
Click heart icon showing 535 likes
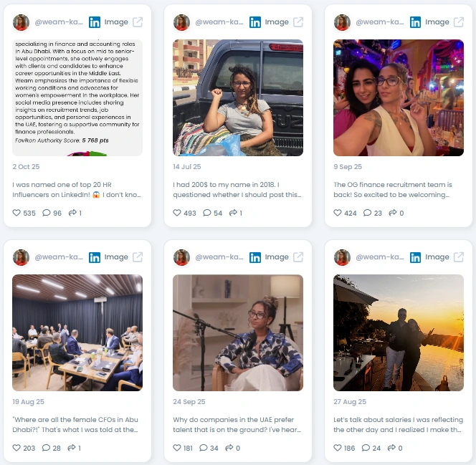[x=16, y=213]
